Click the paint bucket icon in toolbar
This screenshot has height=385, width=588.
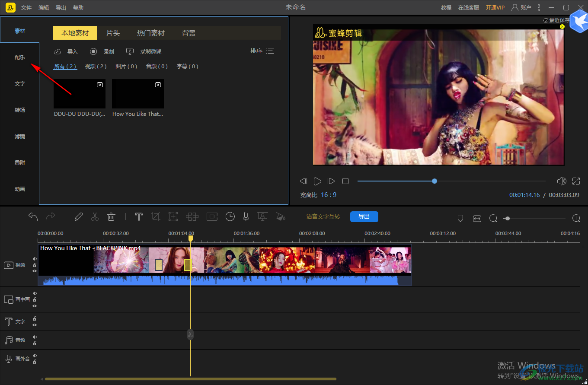pos(281,216)
